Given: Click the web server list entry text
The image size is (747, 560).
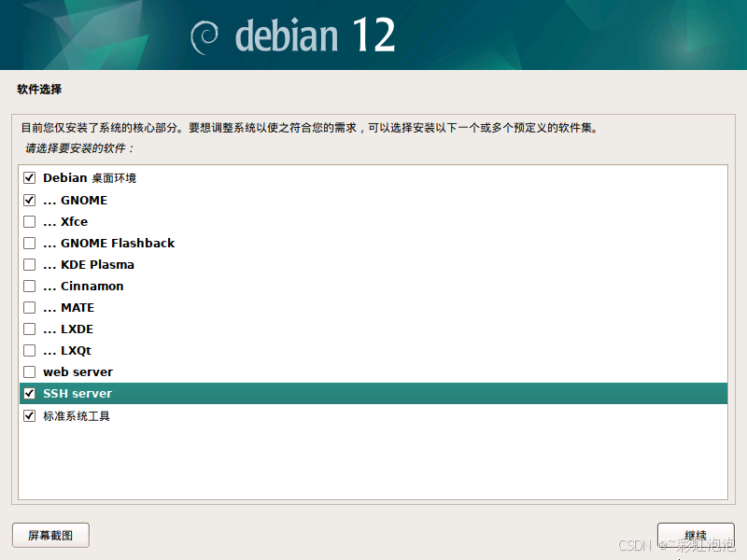Looking at the screenshot, I should 78,371.
